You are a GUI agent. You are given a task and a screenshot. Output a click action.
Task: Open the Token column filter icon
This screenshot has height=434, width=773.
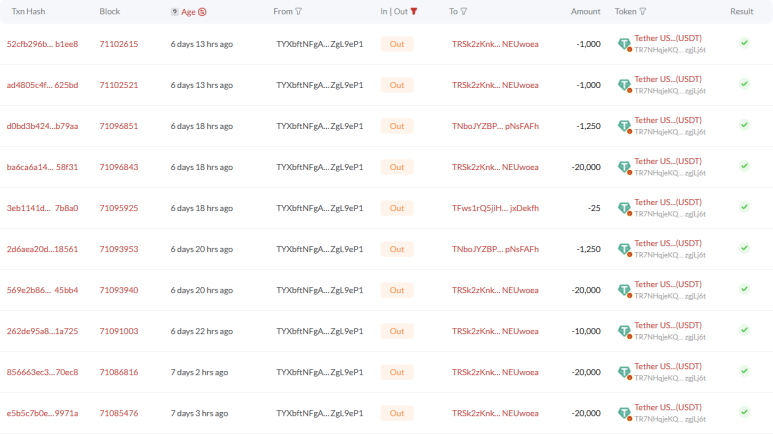(x=642, y=11)
